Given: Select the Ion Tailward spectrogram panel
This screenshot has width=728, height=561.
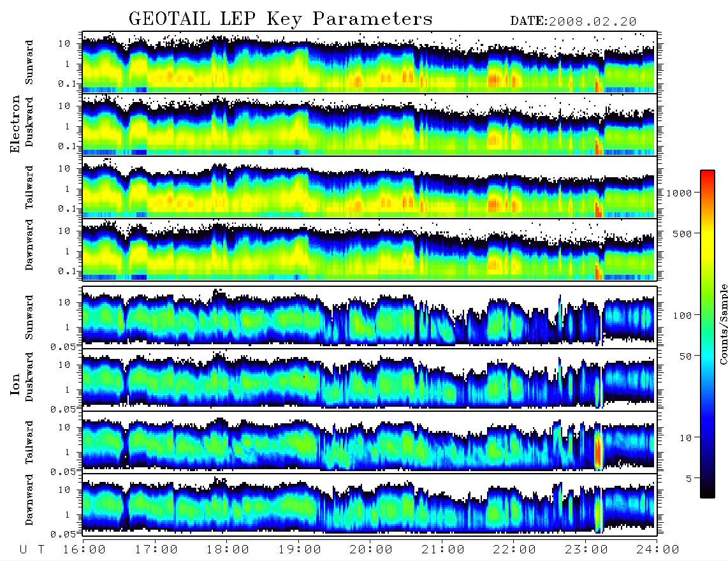Looking at the screenshot, I should point(370,442).
